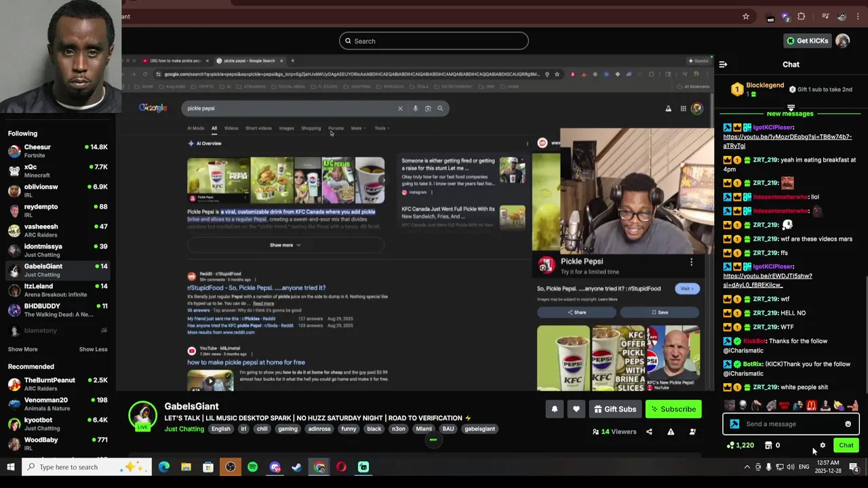Click the OBS Studio taskbar icon
This screenshot has height=488, width=868.
pyautogui.click(x=231, y=467)
